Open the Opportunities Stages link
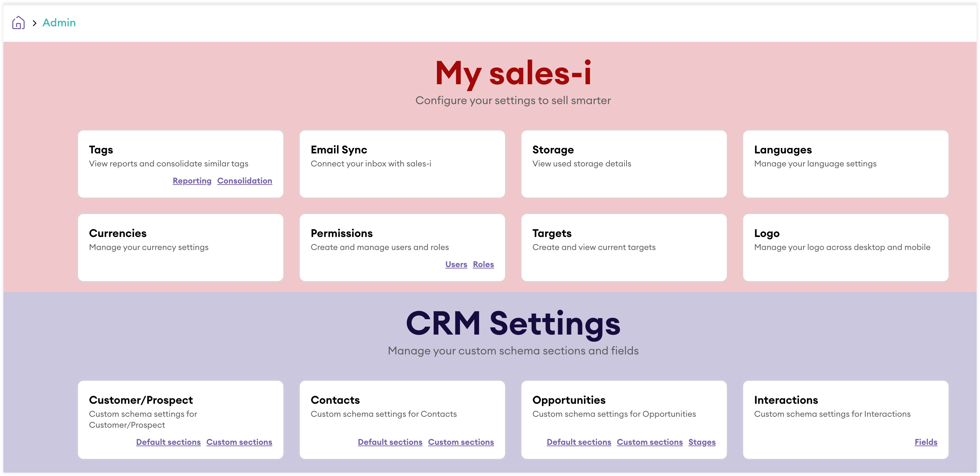 [x=701, y=442]
